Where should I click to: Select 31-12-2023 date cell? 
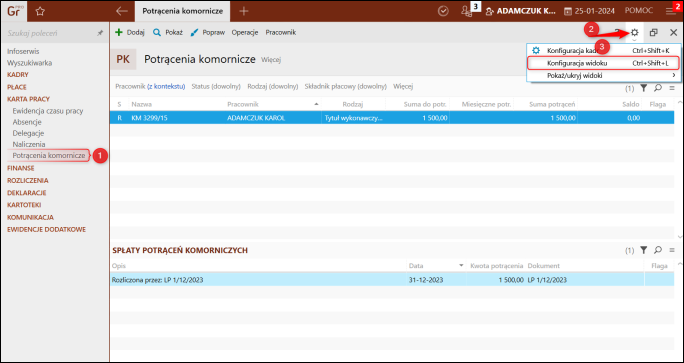[x=436, y=280]
